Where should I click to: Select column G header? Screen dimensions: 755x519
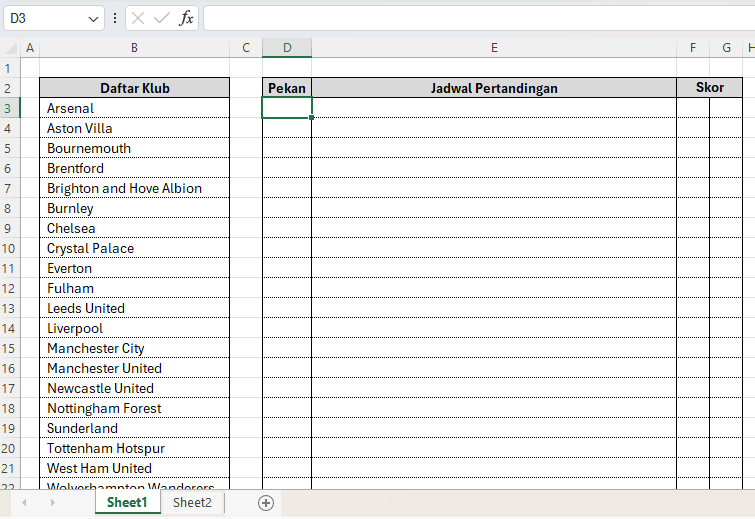(x=726, y=48)
